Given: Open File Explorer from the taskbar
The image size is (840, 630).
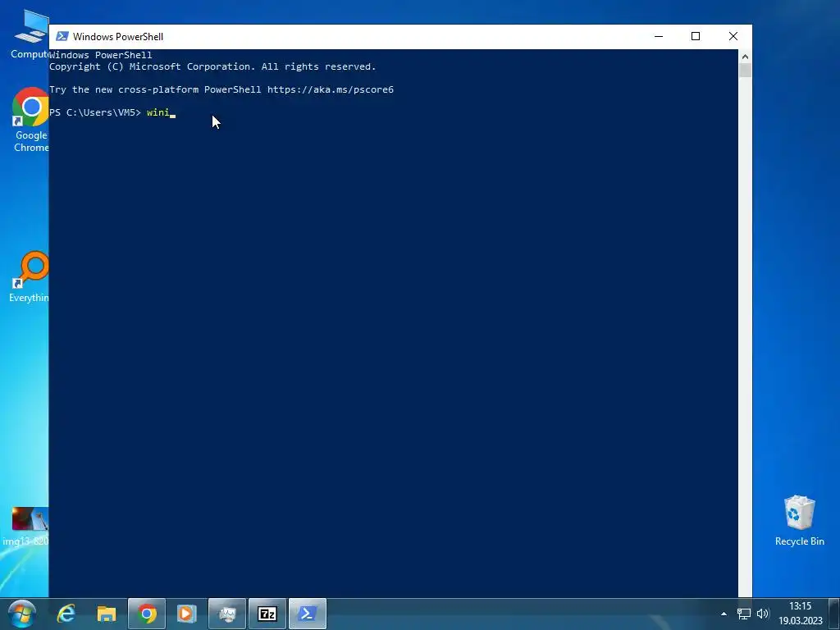Looking at the screenshot, I should pos(107,614).
